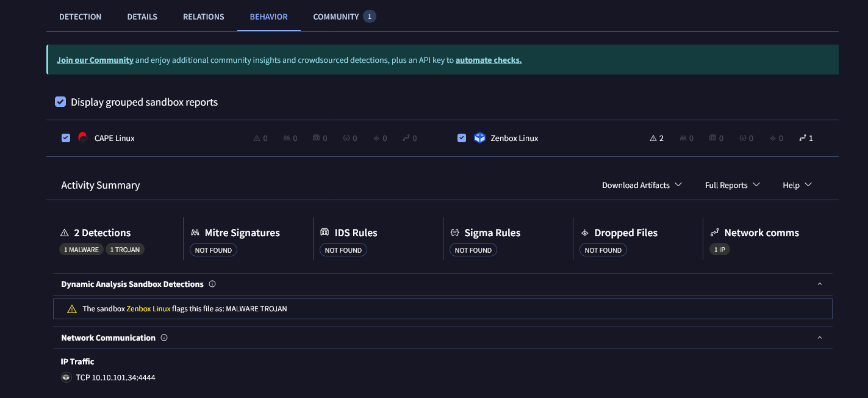This screenshot has width=868, height=398.
Task: Click the 1 MALWARE tag
Action: tap(82, 250)
